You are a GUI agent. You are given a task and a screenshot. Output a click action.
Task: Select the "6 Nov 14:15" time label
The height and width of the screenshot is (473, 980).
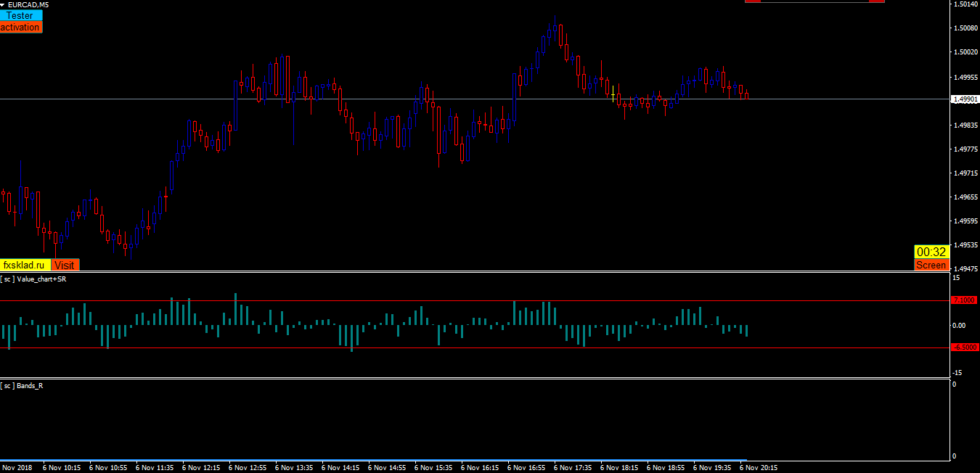[x=340, y=468]
